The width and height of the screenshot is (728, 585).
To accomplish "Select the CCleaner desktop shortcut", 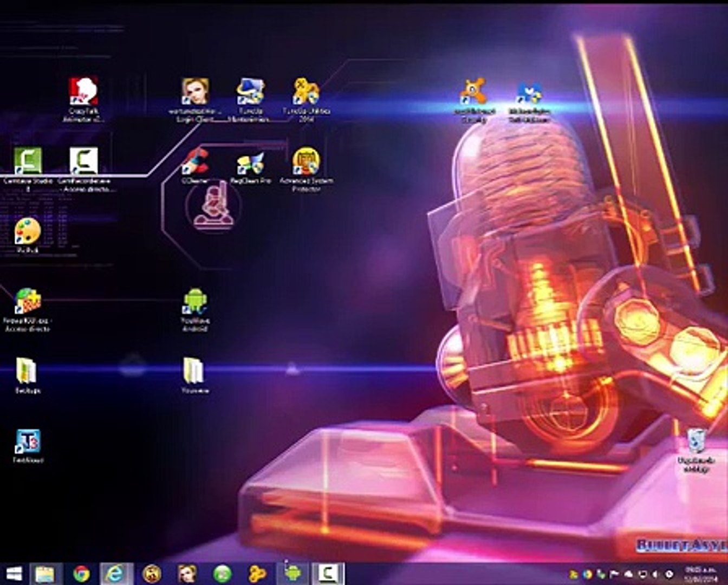I will (195, 165).
